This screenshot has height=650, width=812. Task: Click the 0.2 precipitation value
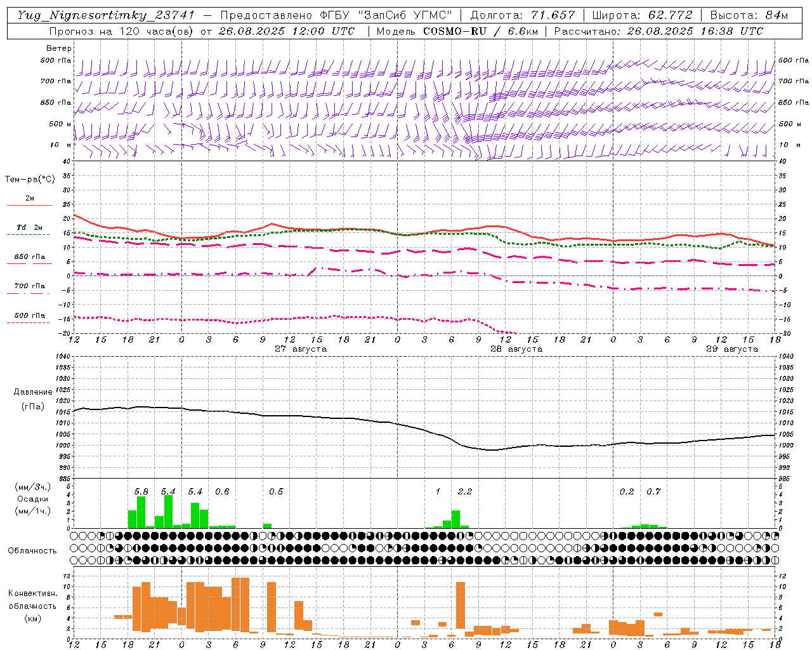tap(627, 492)
